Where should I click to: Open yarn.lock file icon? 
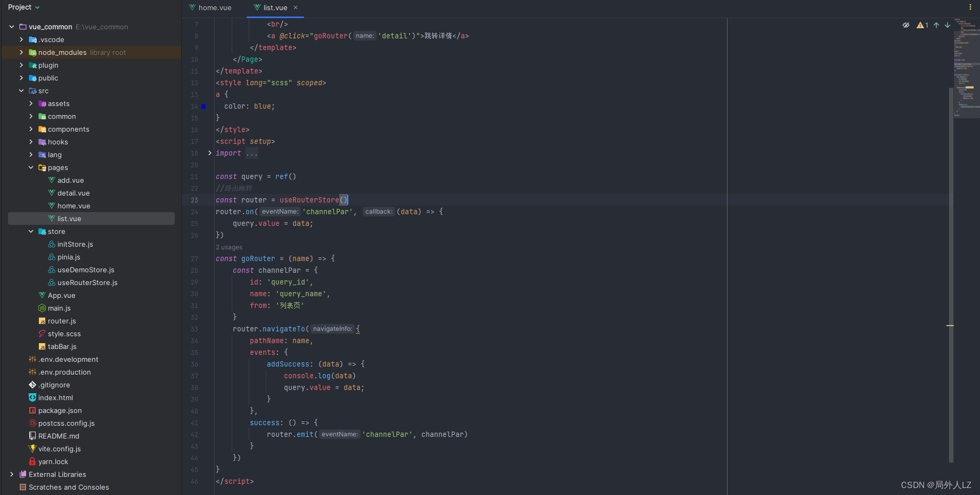point(32,461)
